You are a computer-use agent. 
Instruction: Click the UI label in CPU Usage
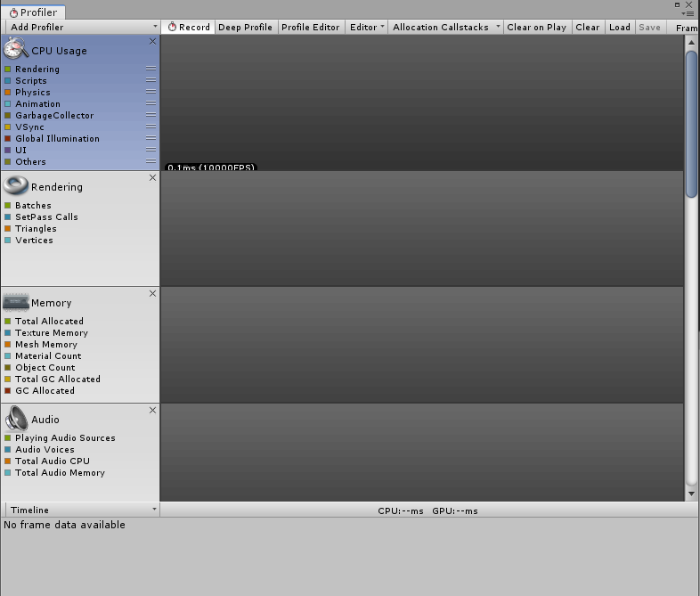tap(21, 150)
